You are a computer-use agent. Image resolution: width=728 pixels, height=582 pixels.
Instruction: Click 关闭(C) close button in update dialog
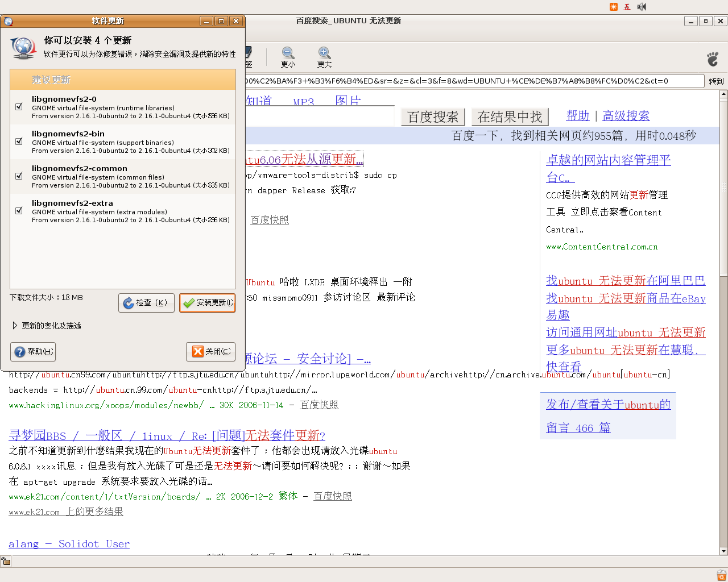point(211,352)
